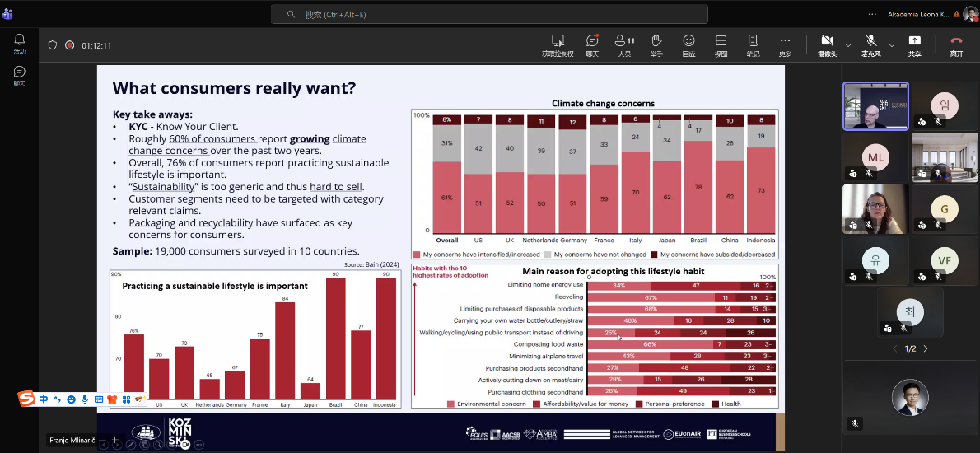Viewport: 980px width, 453px height.
Task: Go to next participants page
Action: click(x=926, y=348)
